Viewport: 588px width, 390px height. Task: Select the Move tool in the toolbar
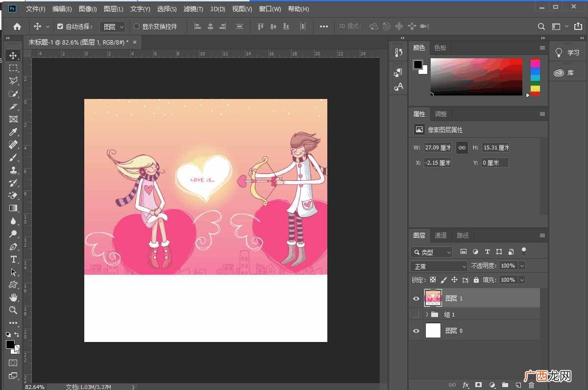13,55
